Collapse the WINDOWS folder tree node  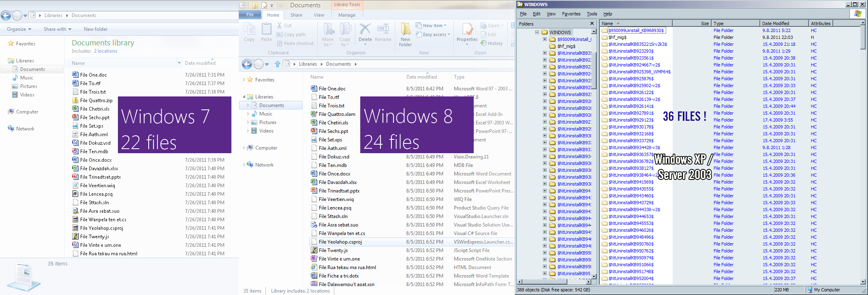(537, 32)
